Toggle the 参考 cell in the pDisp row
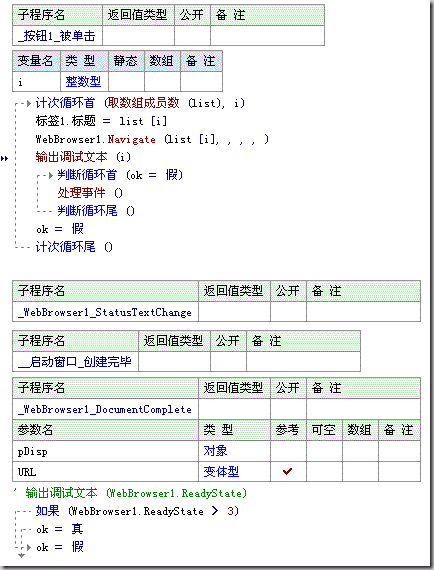The image size is (434, 570). 288,451
